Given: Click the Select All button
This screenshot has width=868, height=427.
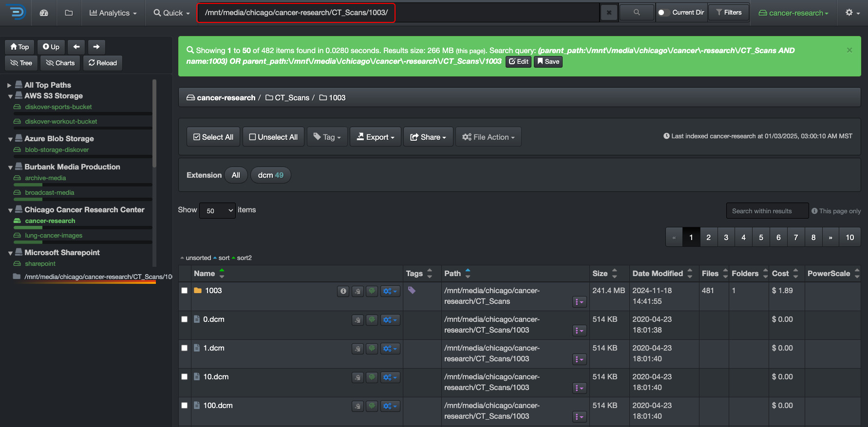Looking at the screenshot, I should (213, 137).
